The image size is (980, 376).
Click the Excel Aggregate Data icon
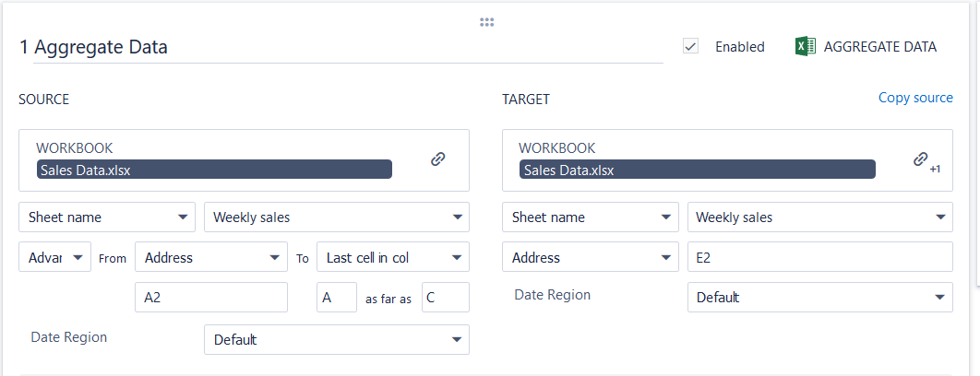805,47
